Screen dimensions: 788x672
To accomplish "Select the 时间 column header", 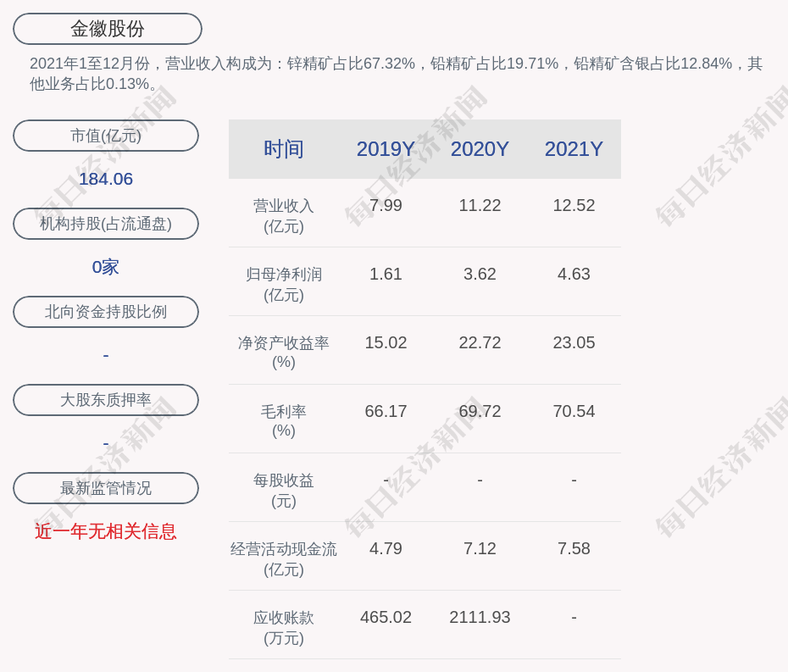I will [284, 149].
